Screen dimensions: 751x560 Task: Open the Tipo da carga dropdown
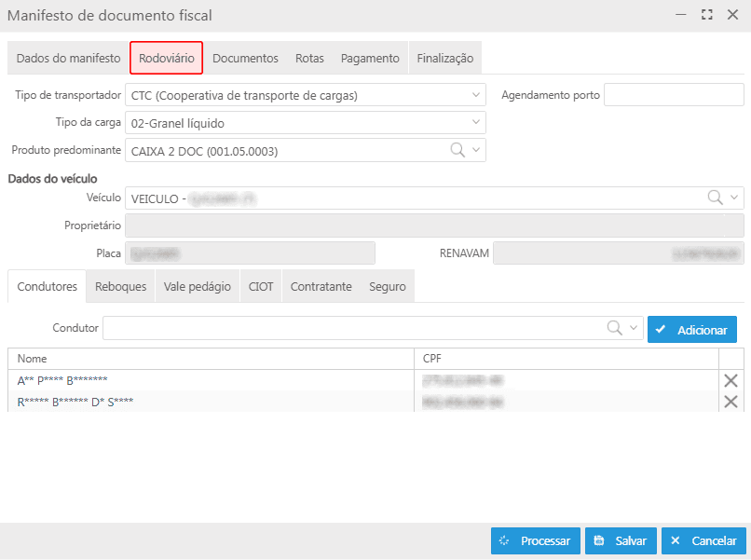[476, 122]
